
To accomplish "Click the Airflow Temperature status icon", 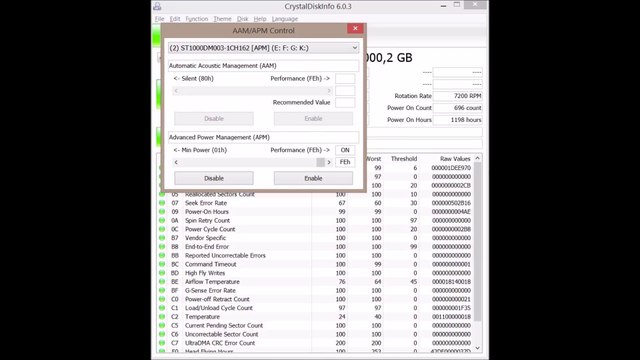I will [x=162, y=282].
